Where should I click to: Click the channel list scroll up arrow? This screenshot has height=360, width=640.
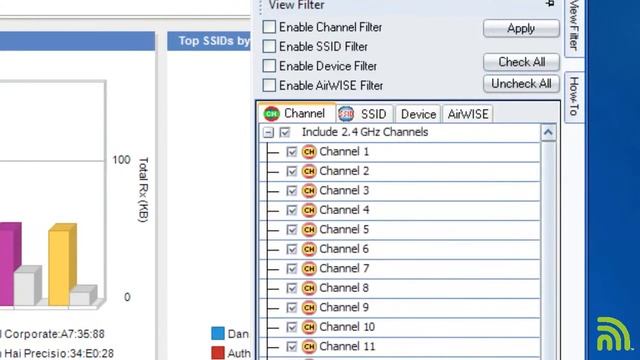pyautogui.click(x=548, y=133)
